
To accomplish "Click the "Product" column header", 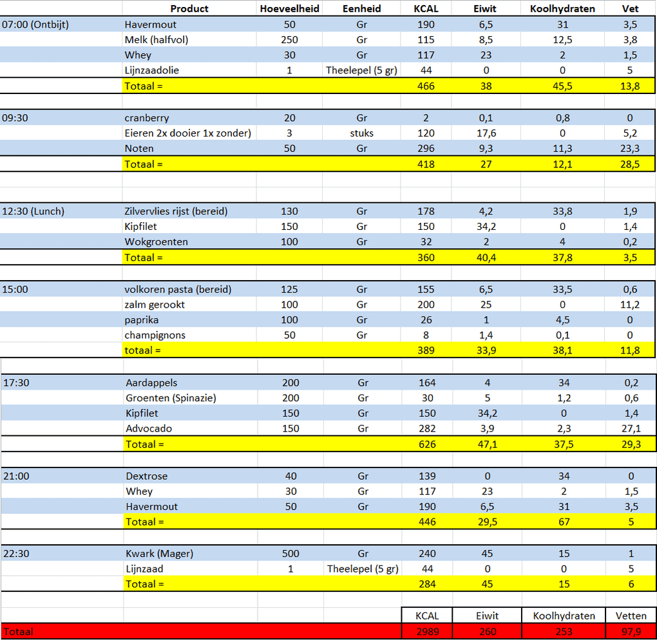I will (189, 9).
